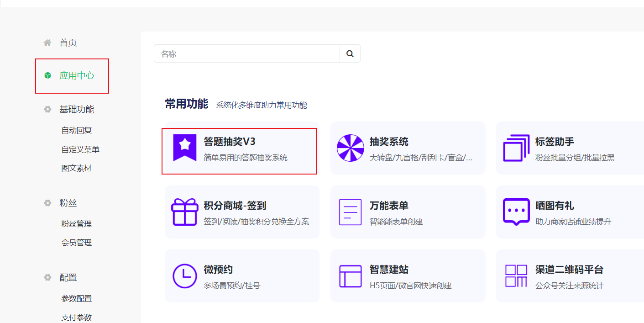The width and height of the screenshot is (644, 323).
Task: Focus the 名称 search input field
Action: click(247, 53)
